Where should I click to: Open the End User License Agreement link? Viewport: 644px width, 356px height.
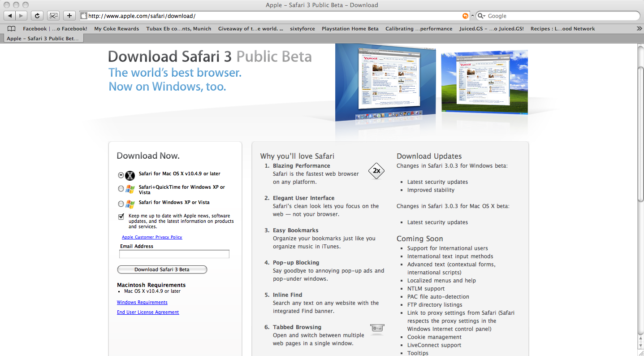(148, 313)
